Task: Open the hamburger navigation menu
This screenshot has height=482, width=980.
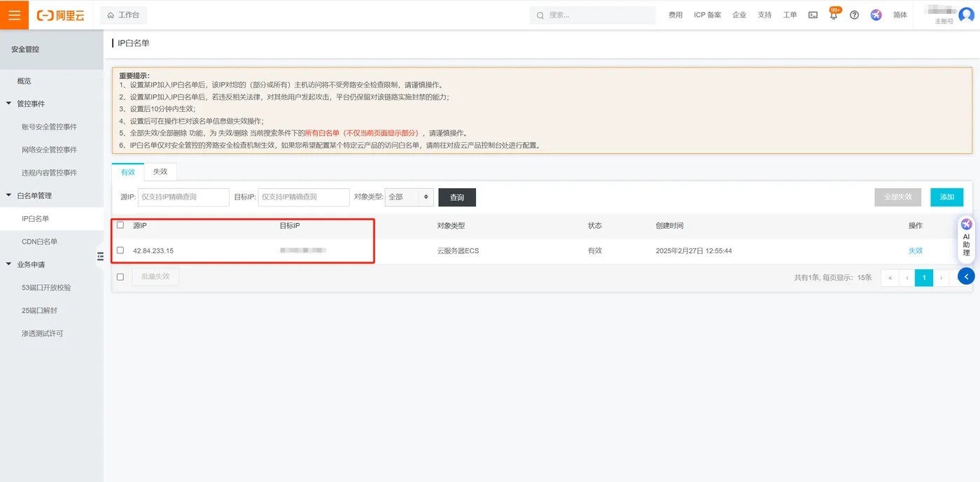Action: (14, 15)
